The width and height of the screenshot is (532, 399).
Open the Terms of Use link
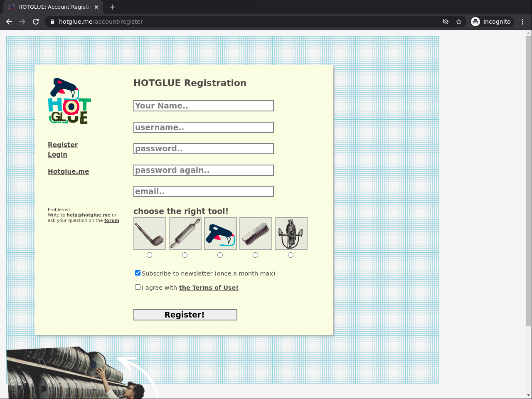[x=209, y=288]
